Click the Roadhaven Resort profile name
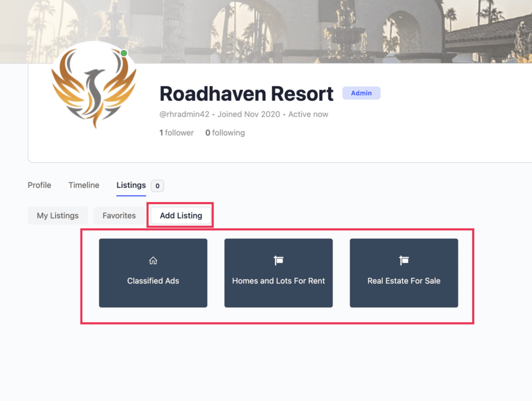Screen dimensions: 532x401 [x=246, y=93]
